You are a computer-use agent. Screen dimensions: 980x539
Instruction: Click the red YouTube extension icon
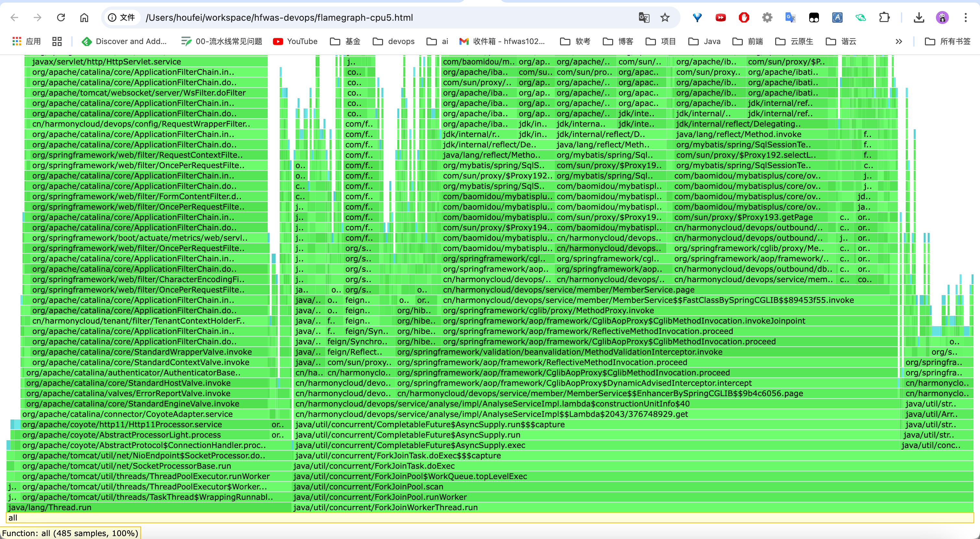pos(720,17)
